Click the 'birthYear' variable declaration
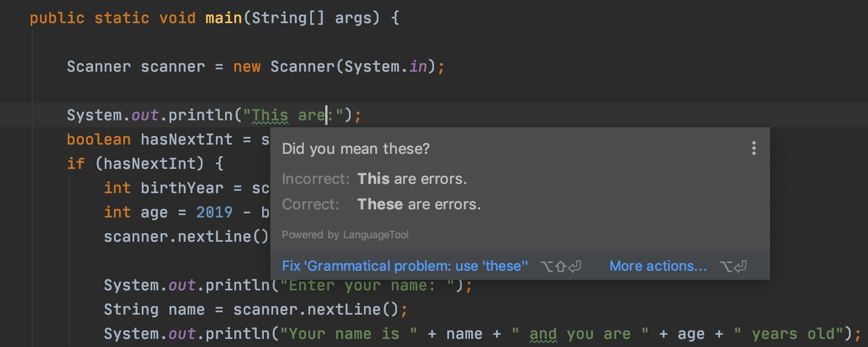The image size is (868, 347). coord(182,188)
